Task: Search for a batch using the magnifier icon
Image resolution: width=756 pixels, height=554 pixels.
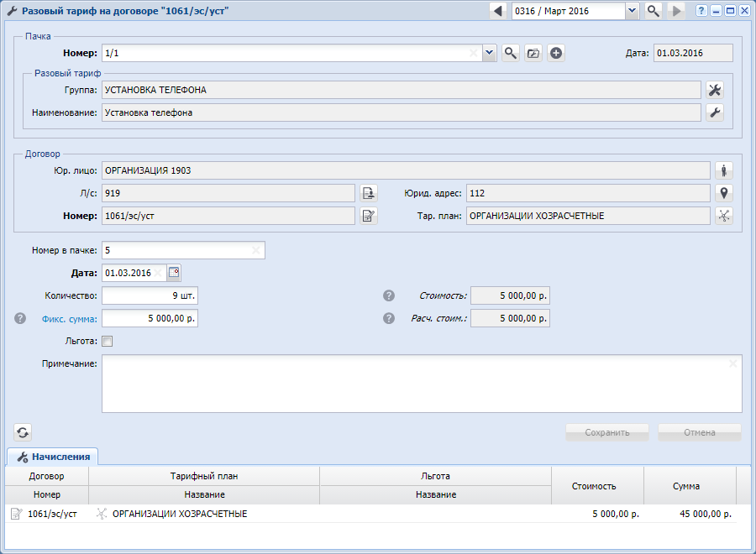Action: pos(511,53)
